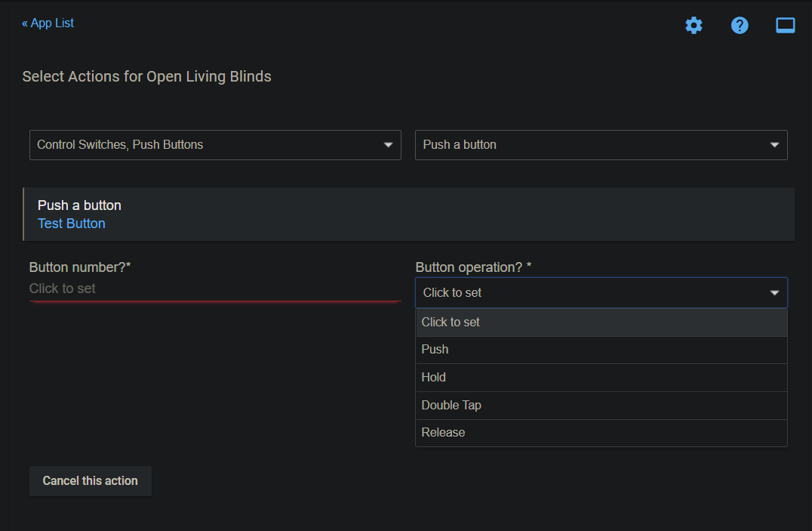Expand the Control Switches, Push Buttons dropdown
Viewport: 812px width, 531px height.
point(215,144)
